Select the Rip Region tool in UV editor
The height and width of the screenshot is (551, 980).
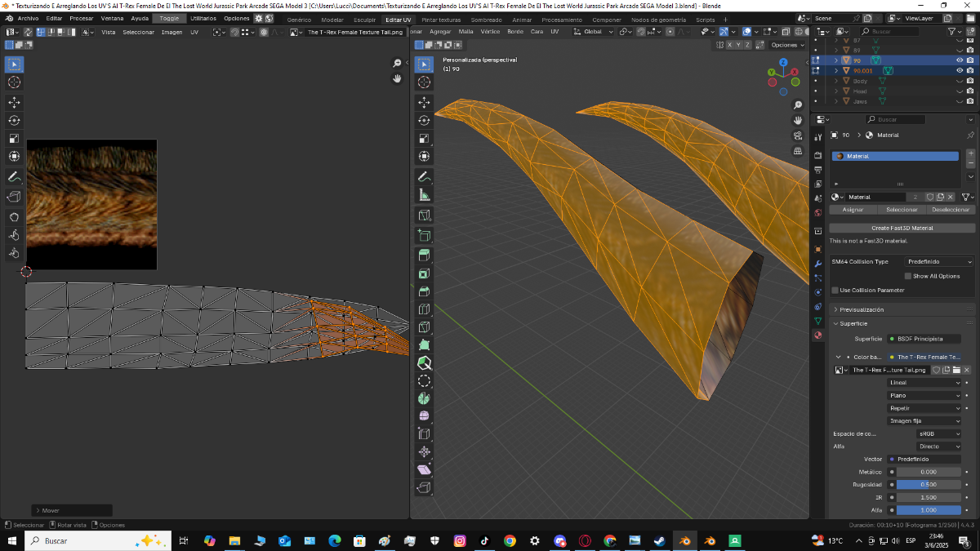14,197
